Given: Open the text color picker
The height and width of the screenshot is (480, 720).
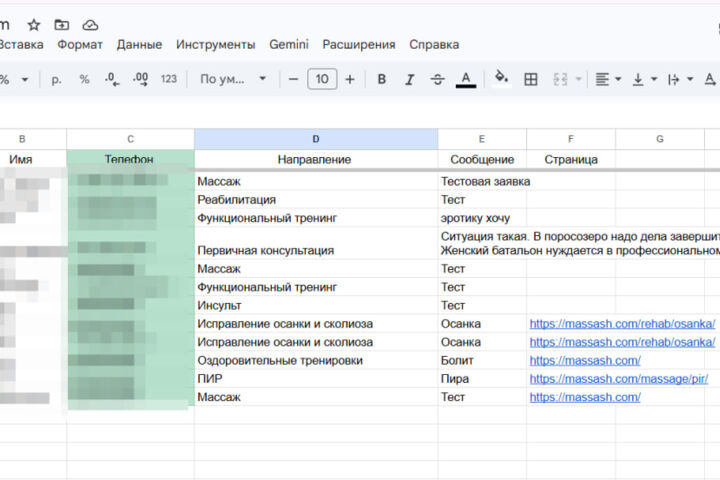Looking at the screenshot, I should coord(466,79).
